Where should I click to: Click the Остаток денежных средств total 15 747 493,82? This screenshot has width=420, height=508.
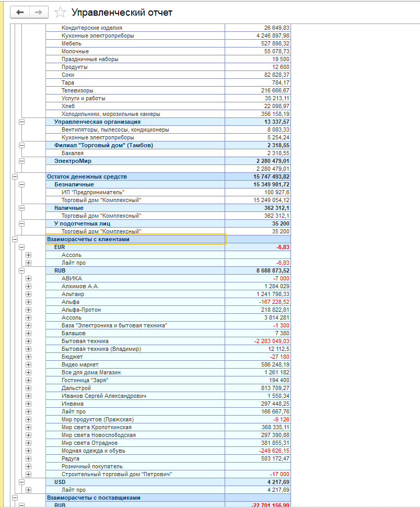pyautogui.click(x=271, y=176)
